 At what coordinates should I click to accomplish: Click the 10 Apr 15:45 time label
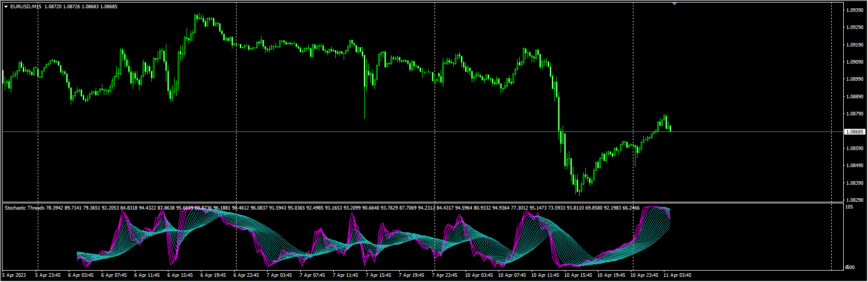(578, 275)
